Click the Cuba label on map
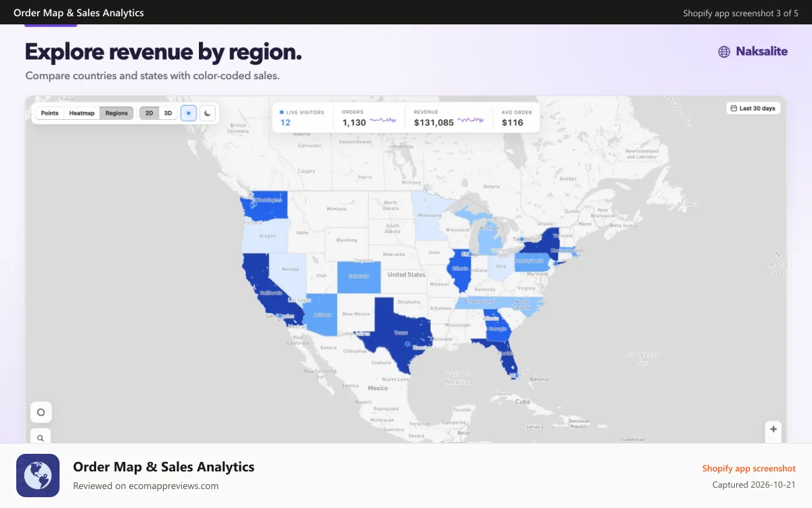Viewport: 812px width, 508px height. pyautogui.click(x=522, y=401)
